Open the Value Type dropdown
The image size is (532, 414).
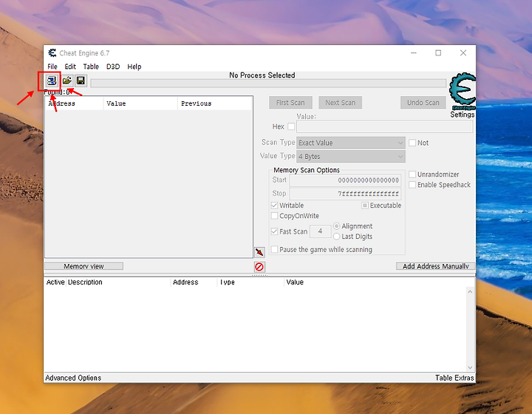click(351, 157)
